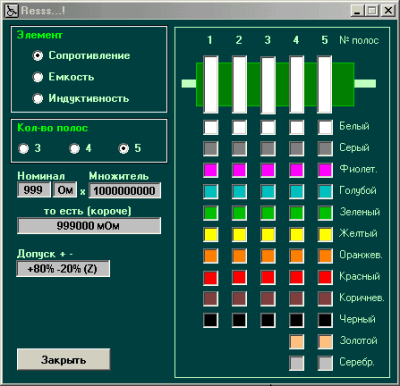Pick brown (Коричнев.) for band 3

tap(268, 299)
